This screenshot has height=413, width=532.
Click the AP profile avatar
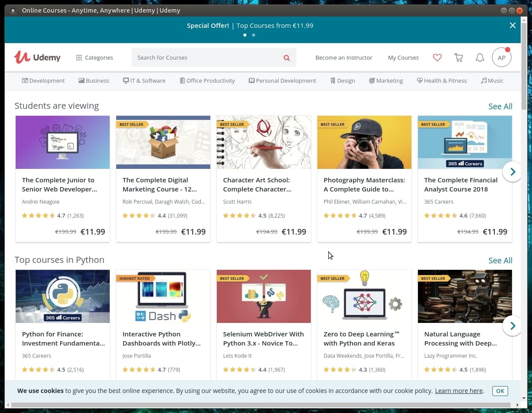pyautogui.click(x=502, y=57)
